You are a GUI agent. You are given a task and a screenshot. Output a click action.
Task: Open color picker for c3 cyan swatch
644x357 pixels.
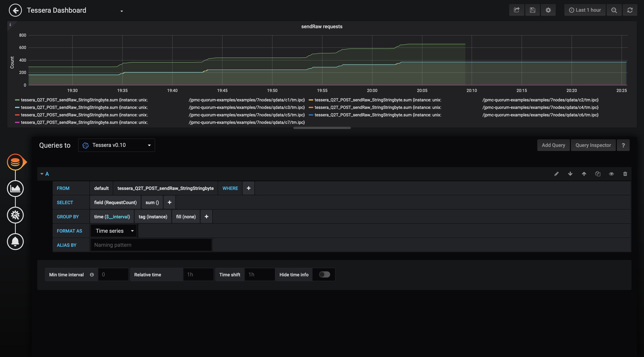coord(17,107)
